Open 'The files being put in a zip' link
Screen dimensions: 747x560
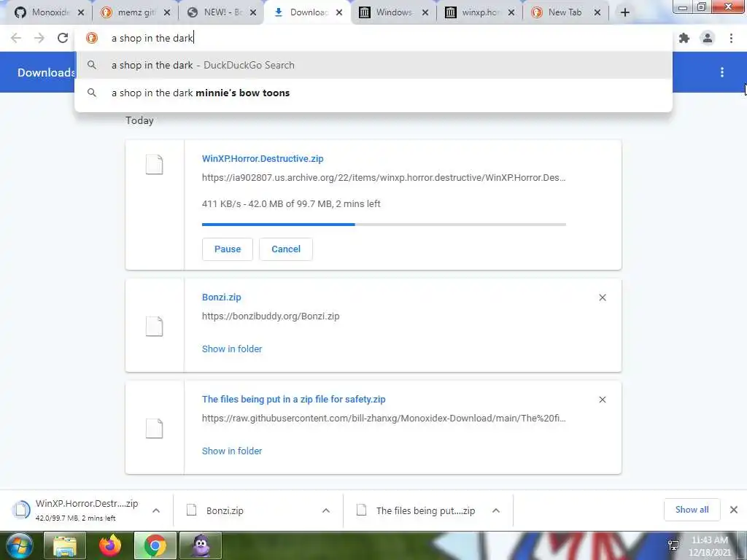(293, 399)
